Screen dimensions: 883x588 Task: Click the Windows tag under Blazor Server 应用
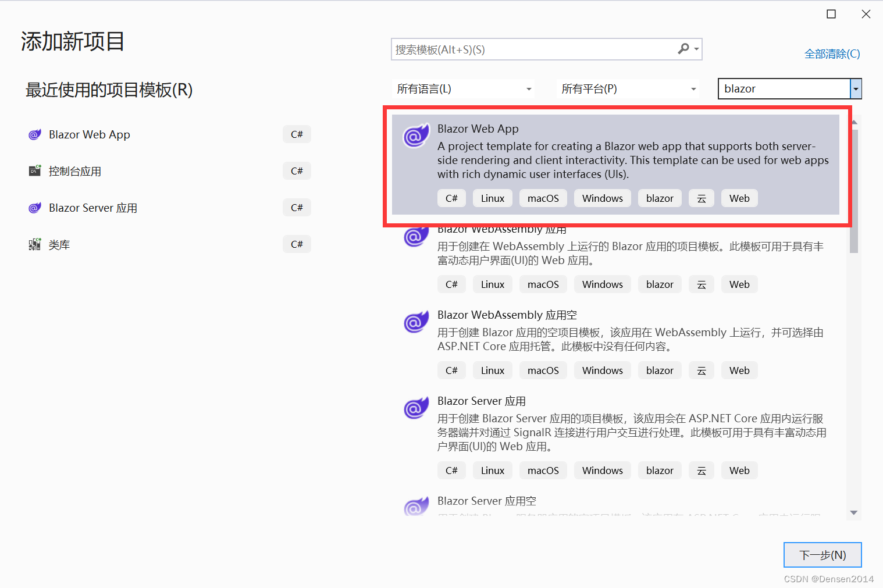coord(603,471)
